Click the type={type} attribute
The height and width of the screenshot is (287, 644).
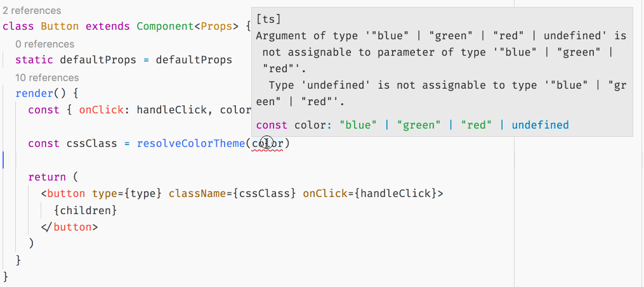pos(127,193)
